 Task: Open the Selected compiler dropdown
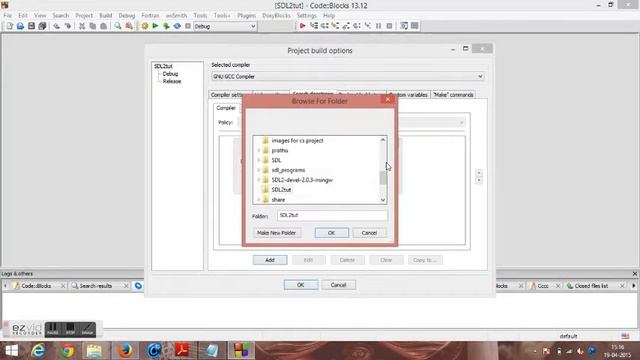pos(348,76)
